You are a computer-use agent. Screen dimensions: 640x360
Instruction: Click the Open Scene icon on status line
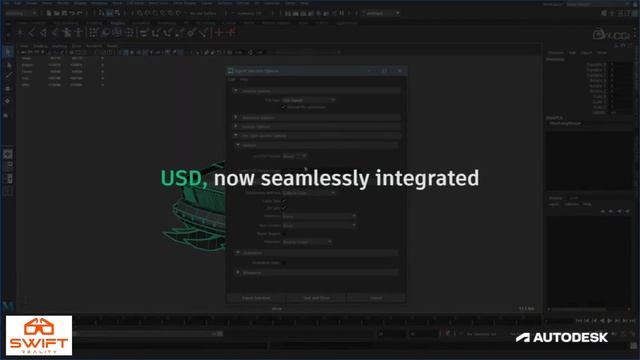tap(56, 13)
